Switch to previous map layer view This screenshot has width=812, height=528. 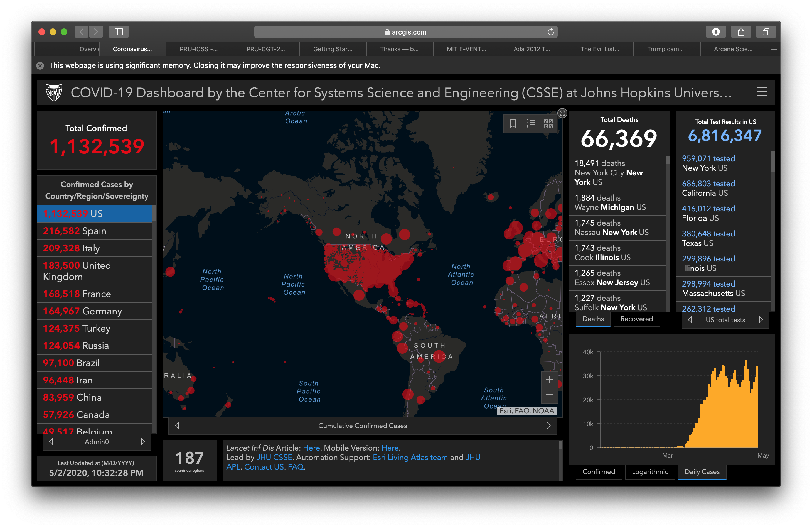click(177, 426)
